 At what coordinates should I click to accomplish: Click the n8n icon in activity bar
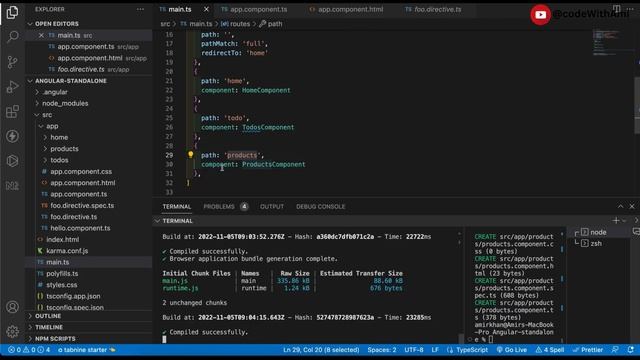[12, 186]
